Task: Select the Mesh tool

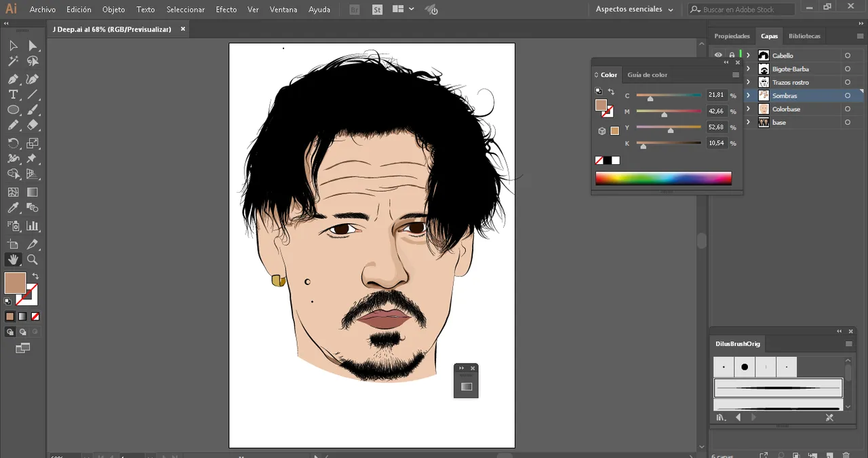Action: point(13,193)
